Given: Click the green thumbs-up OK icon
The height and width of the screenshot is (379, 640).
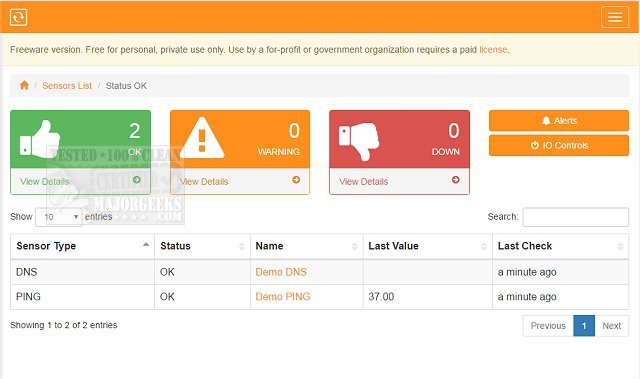Looking at the screenshot, I should pos(40,139).
